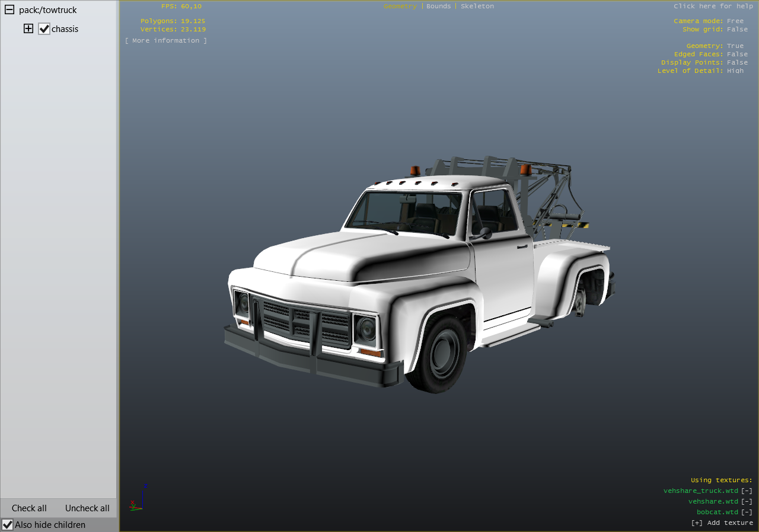Uncheck the chassis visibility checkbox
759x532 pixels.
[44, 28]
